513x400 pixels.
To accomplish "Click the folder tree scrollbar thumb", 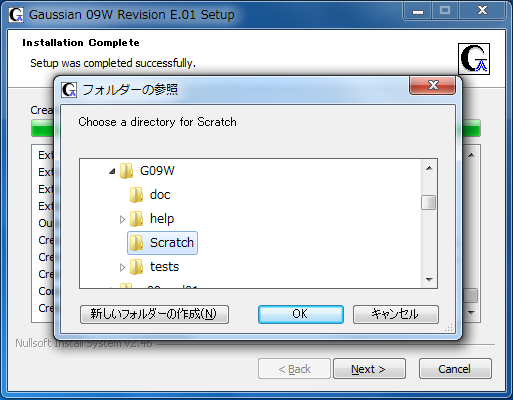I will tap(429, 202).
